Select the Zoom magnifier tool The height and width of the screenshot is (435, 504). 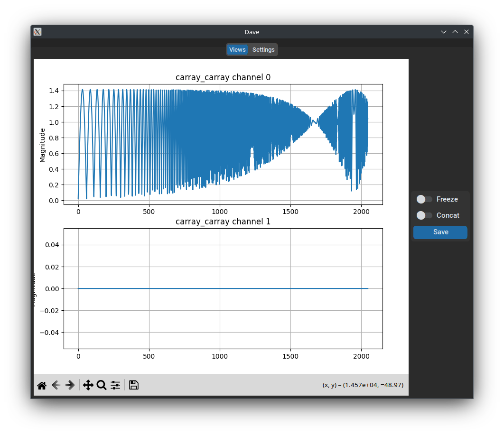[102, 385]
